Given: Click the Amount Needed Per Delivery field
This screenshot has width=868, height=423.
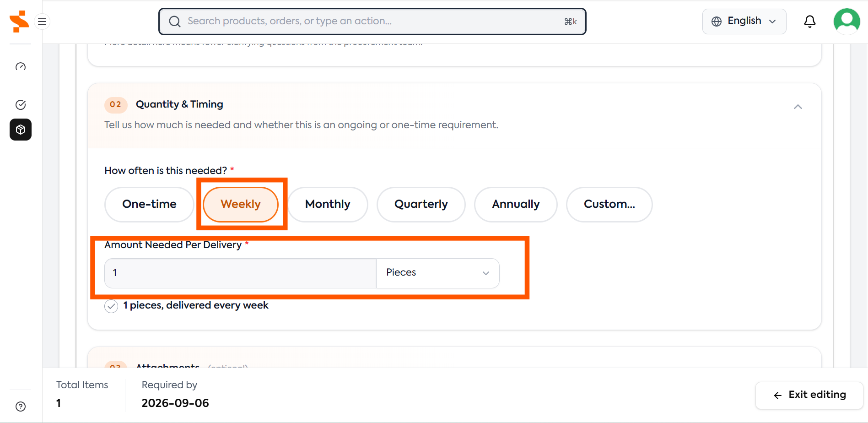Looking at the screenshot, I should point(240,273).
